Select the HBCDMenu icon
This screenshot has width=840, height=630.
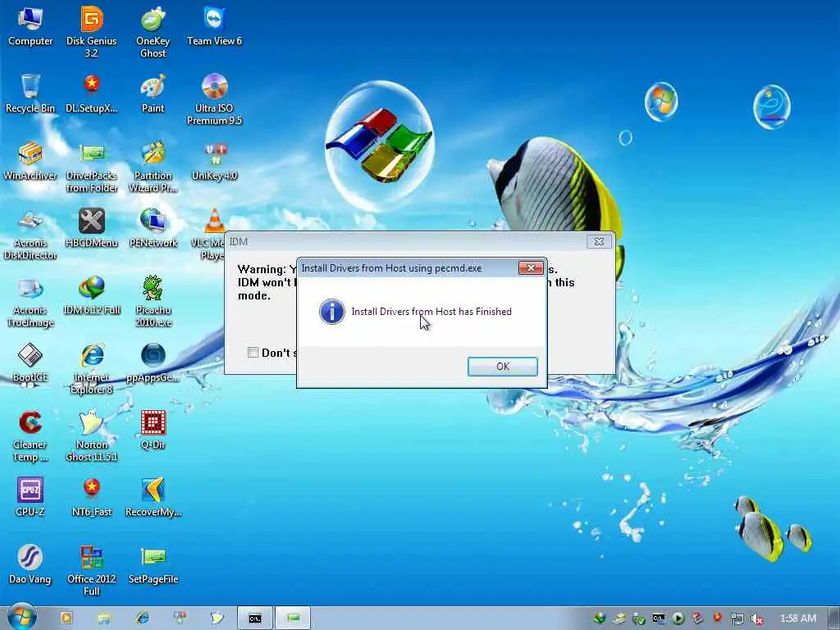(x=92, y=228)
